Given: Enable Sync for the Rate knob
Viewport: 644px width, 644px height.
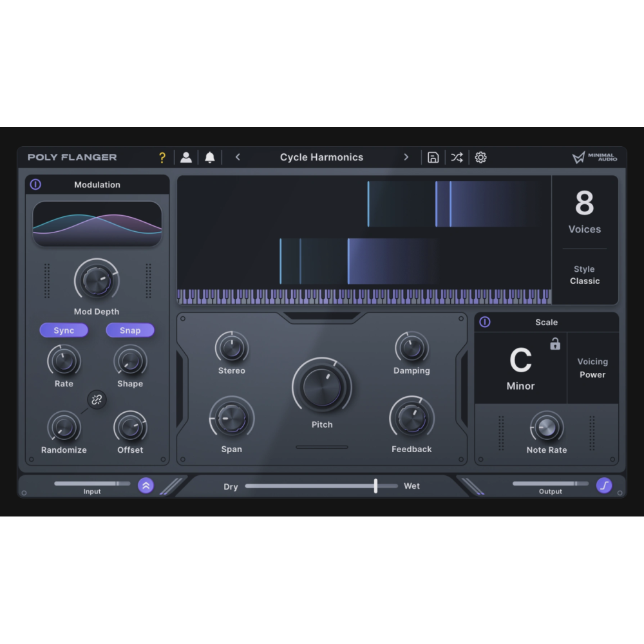Looking at the screenshot, I should [x=64, y=330].
